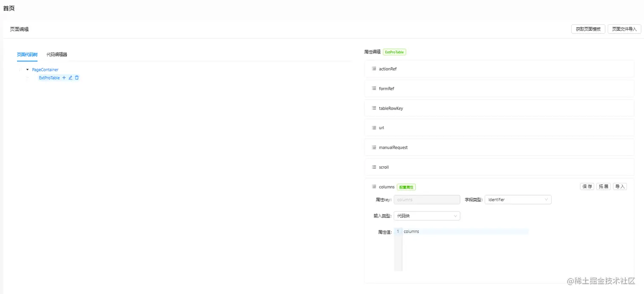Expand the url property panel

pyautogui.click(x=499, y=128)
